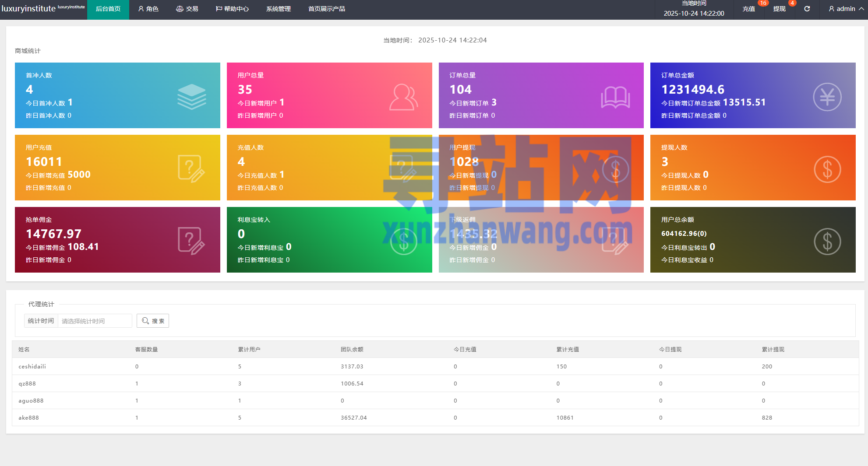
Task: Click the users icon on 用户总量 card
Action: coord(403,97)
